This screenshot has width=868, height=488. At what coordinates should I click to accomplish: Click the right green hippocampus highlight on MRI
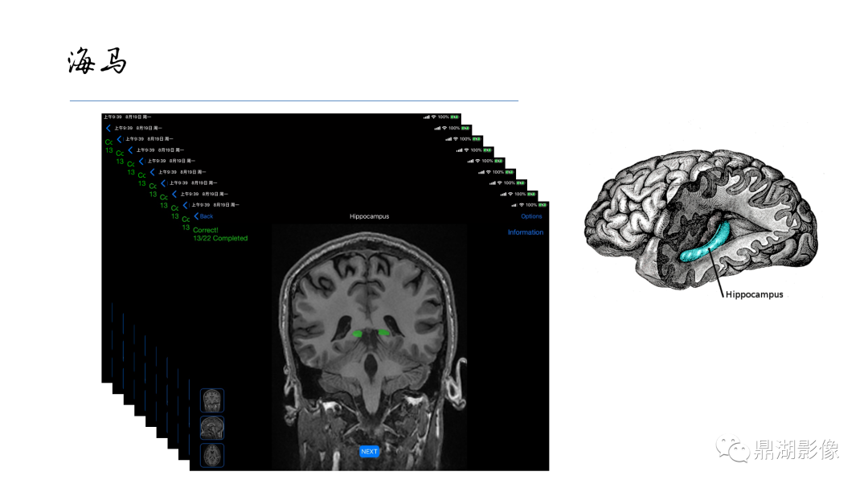tap(383, 332)
